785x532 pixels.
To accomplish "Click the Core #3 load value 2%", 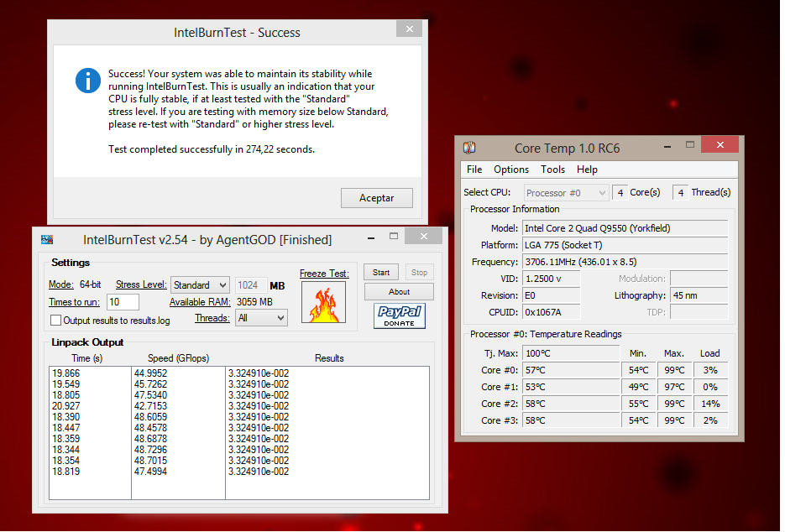I will pyautogui.click(x=710, y=420).
